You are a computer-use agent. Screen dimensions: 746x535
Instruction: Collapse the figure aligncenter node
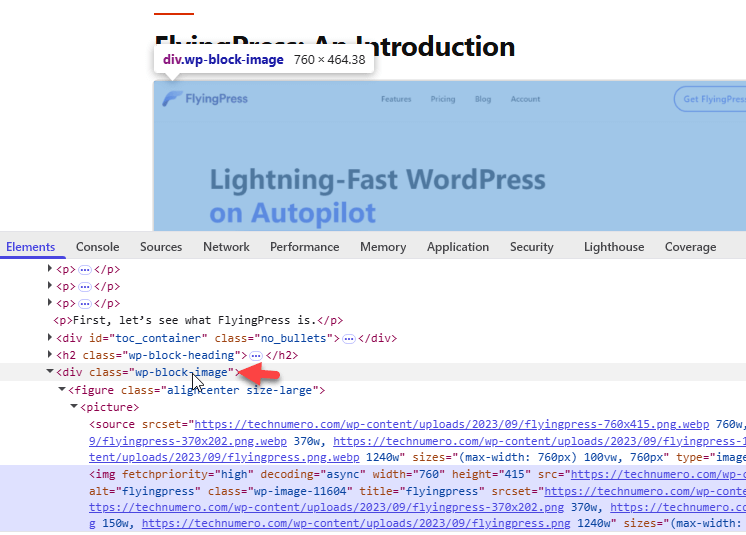[x=61, y=389]
